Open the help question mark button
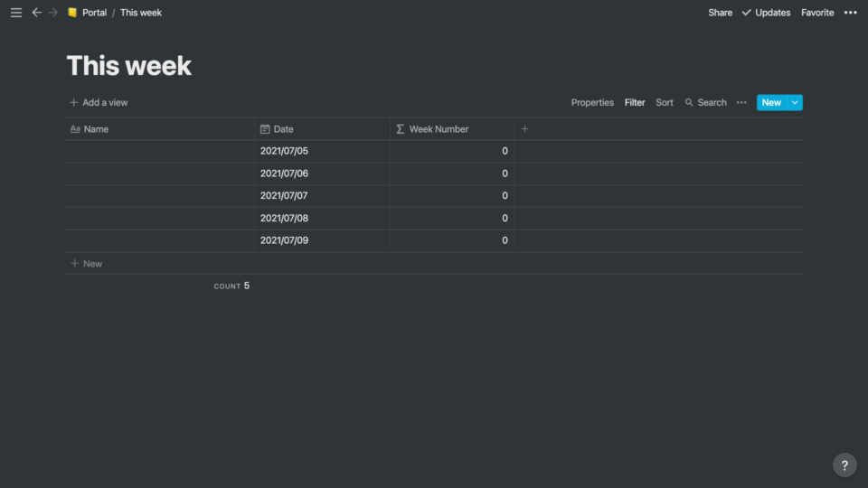868x488 pixels. pyautogui.click(x=844, y=465)
